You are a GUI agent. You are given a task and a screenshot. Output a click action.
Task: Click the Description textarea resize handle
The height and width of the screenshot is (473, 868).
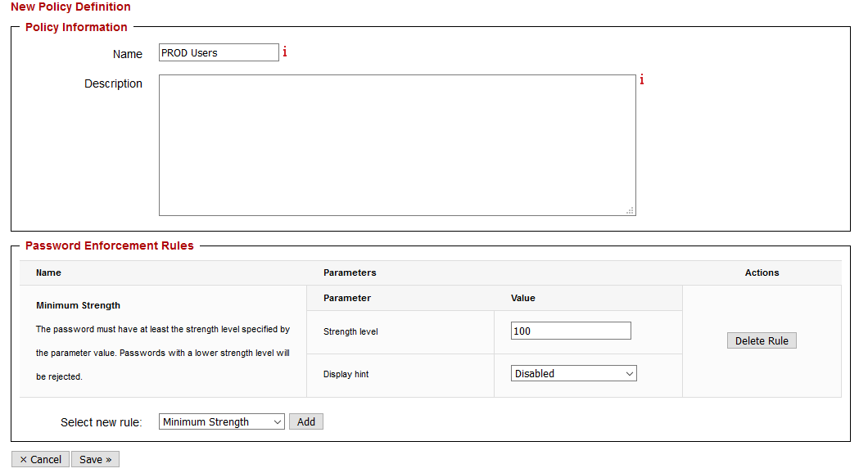[630, 210]
